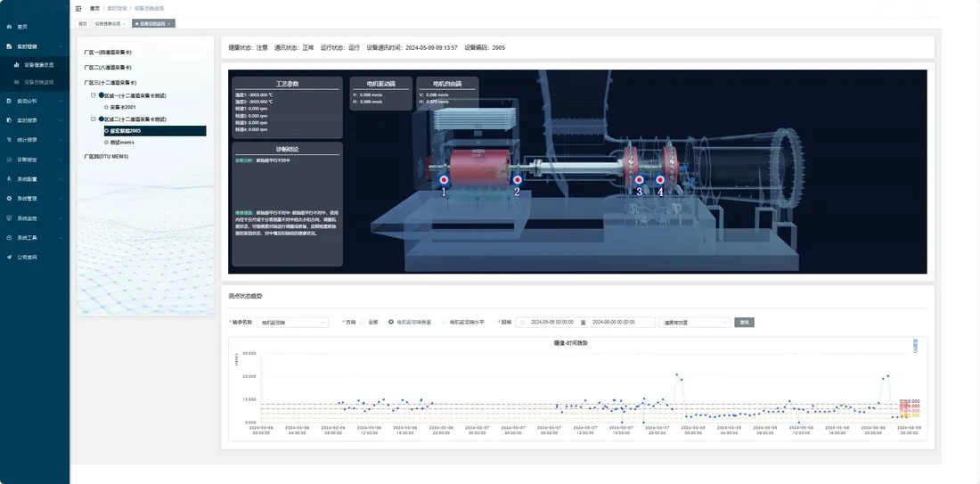Image resolution: width=980 pixels, height=484 pixels.
Task: Click the yellow 2.000 threshold label on chart
Action: (x=910, y=415)
